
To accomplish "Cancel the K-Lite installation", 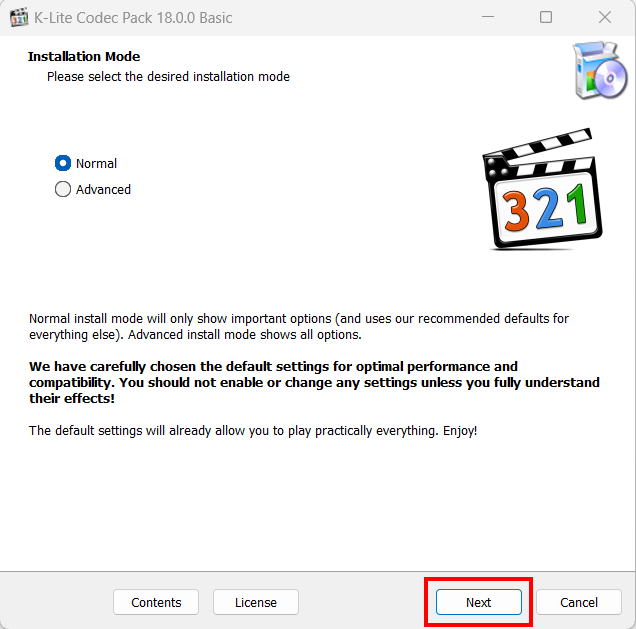I will [579, 602].
